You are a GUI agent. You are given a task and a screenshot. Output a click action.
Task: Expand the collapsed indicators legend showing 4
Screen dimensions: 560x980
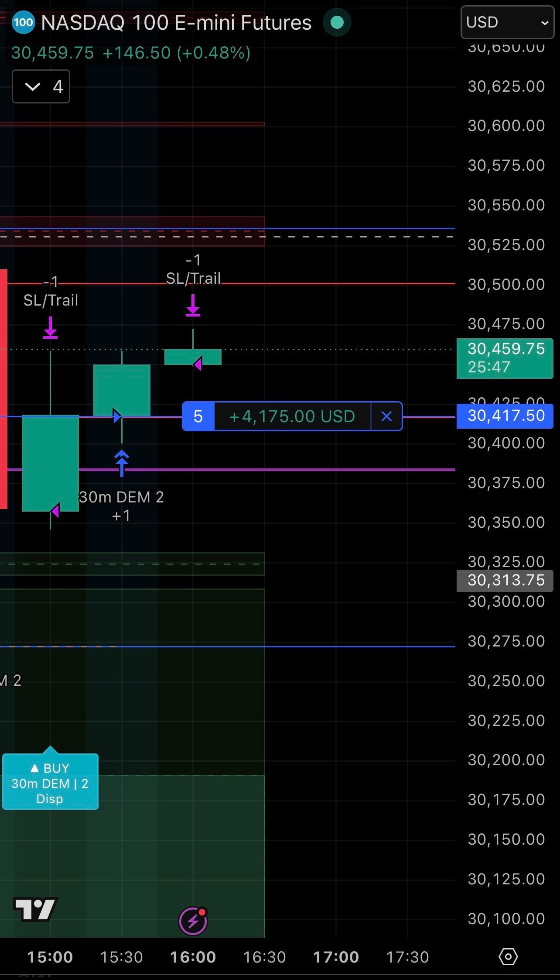click(41, 86)
